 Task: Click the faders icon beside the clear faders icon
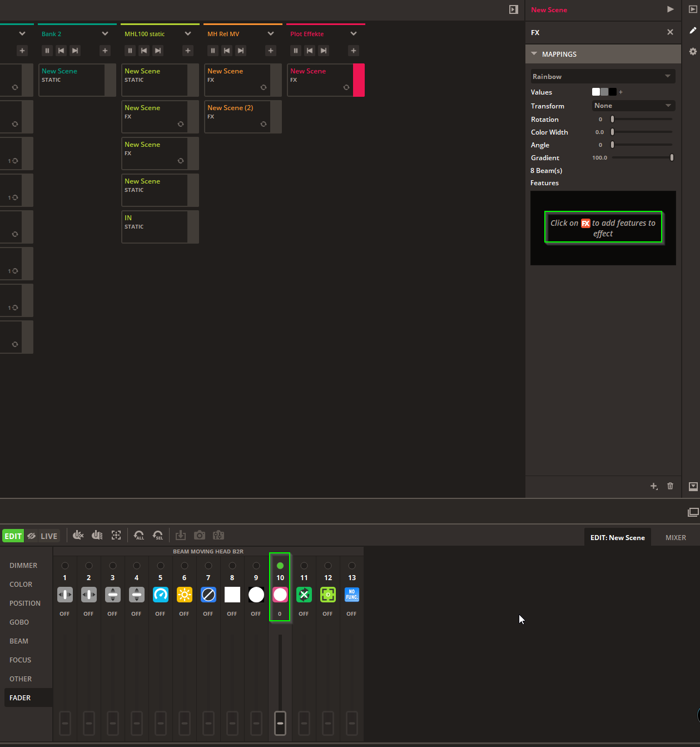pyautogui.click(x=97, y=535)
